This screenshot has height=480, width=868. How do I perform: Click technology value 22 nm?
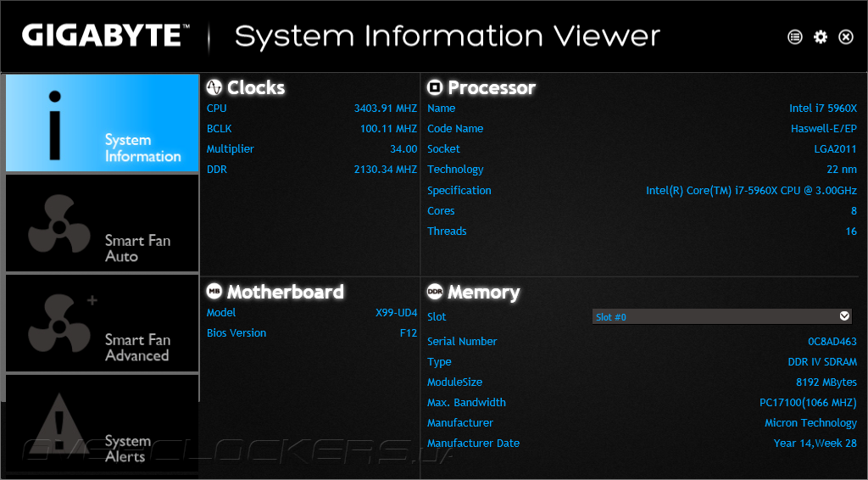tap(842, 170)
